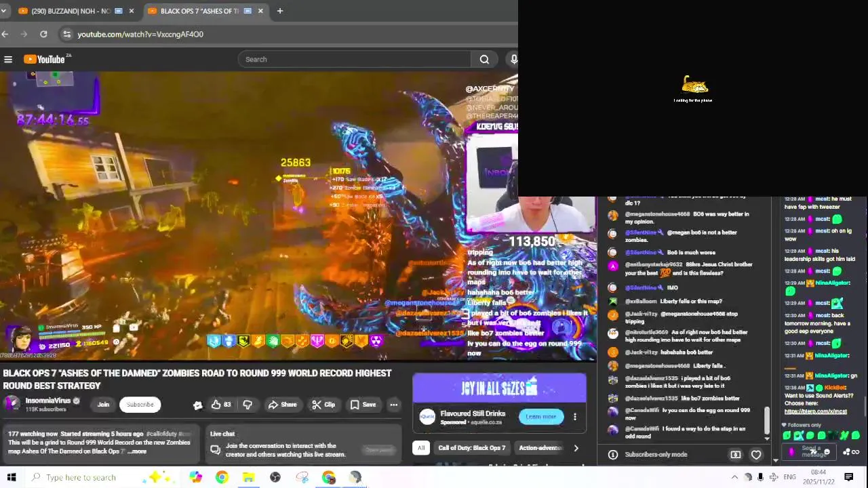The width and height of the screenshot is (868, 488).
Task: Open a new browser tab
Action: click(x=279, y=11)
